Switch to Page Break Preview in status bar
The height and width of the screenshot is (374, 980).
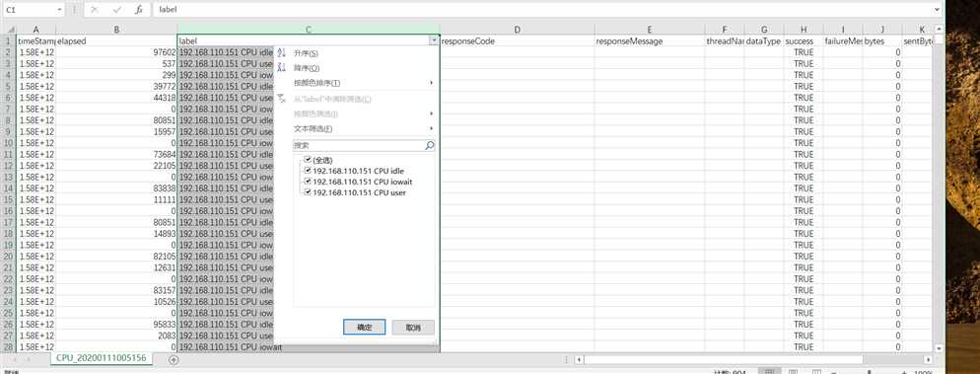click(817, 371)
